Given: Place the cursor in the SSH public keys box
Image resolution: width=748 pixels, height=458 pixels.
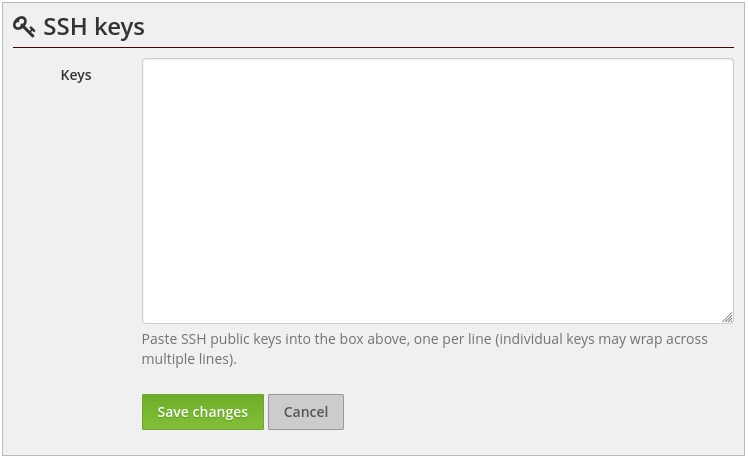Looking at the screenshot, I should click(437, 191).
